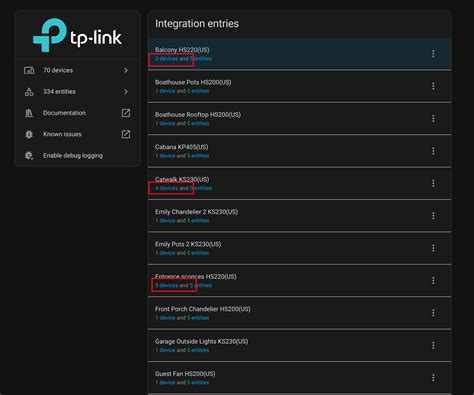The image size is (474, 395).
Task: Open Entrance sconces 5 devices link
Action: [166, 285]
